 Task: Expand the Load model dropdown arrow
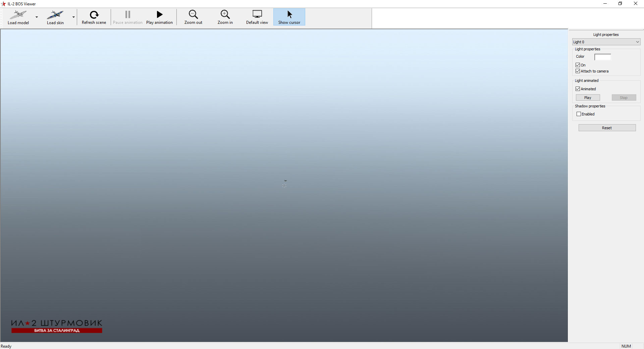point(37,17)
